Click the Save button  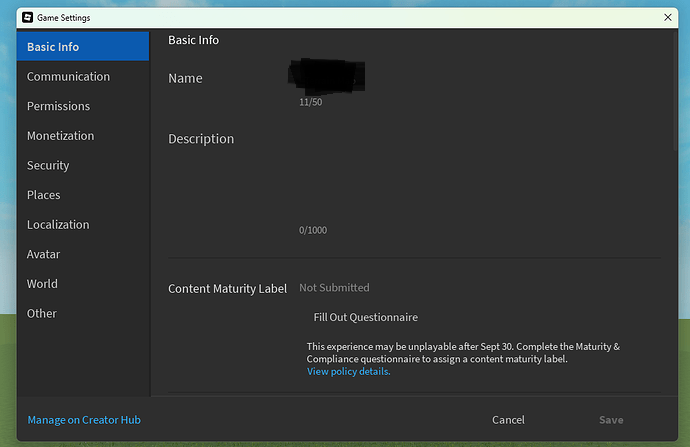[x=611, y=420]
